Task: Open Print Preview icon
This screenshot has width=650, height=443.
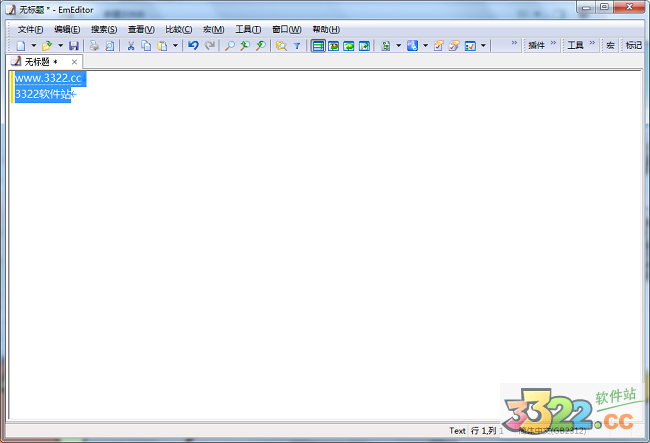Action: pos(109,46)
